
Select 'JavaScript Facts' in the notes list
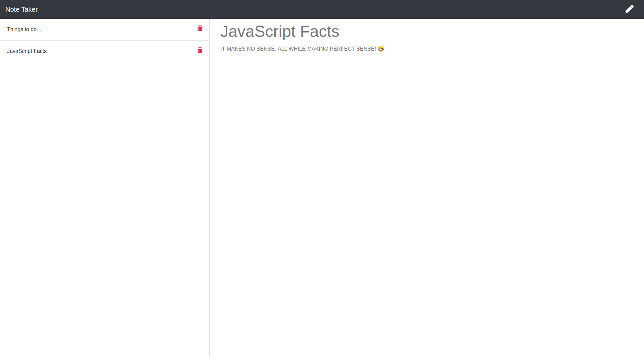(x=27, y=51)
